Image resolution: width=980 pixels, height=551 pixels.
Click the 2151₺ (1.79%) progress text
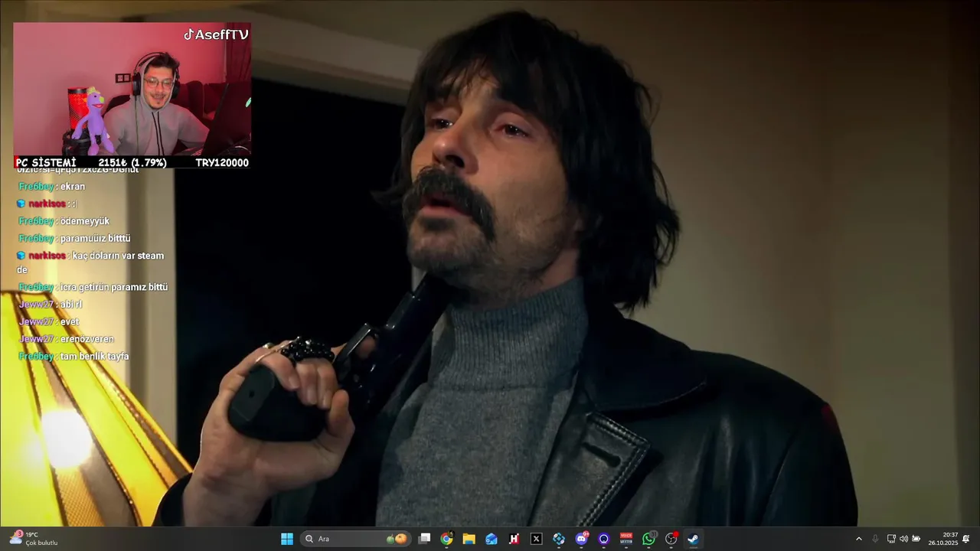click(x=132, y=162)
